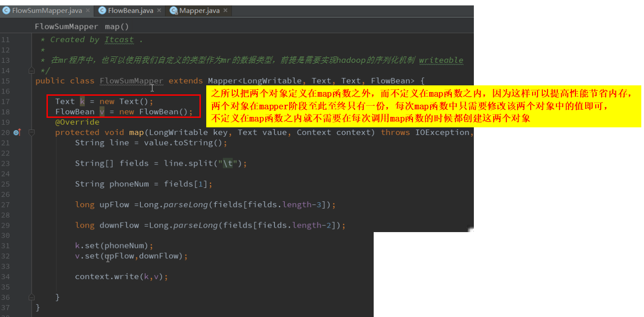Image resolution: width=644 pixels, height=317 pixels.
Task: Click the overriding method gutter icon on line 20
Action: pyautogui.click(x=17, y=133)
